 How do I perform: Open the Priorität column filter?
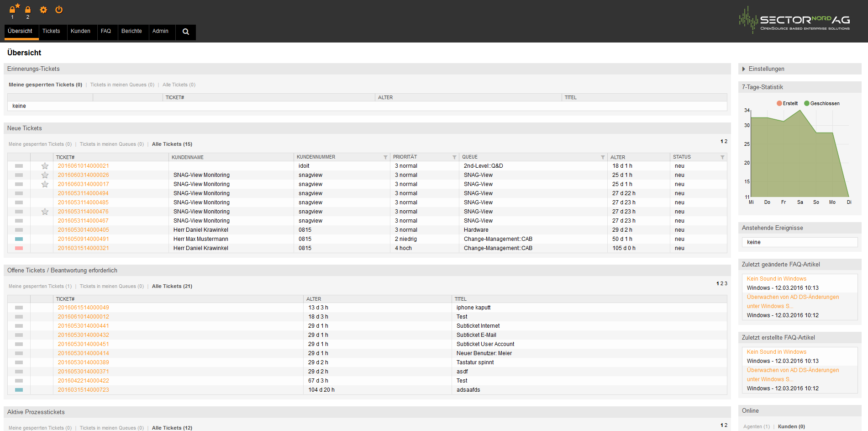(454, 157)
